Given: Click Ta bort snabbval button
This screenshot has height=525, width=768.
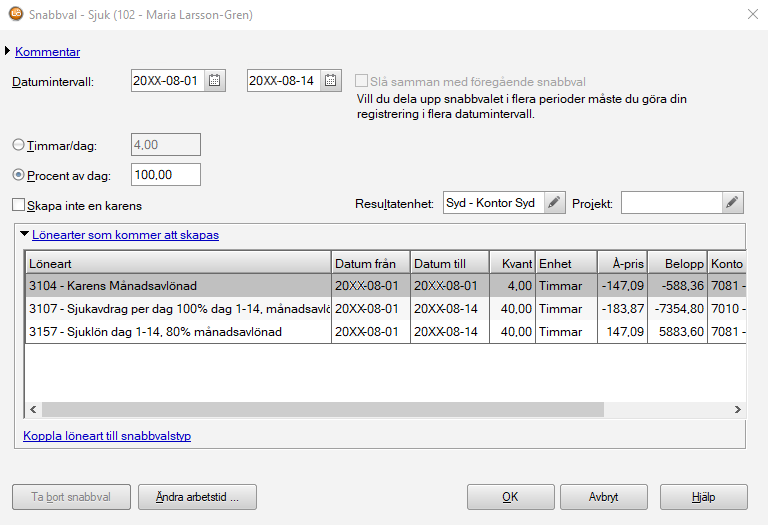Looking at the screenshot, I should [x=71, y=497].
